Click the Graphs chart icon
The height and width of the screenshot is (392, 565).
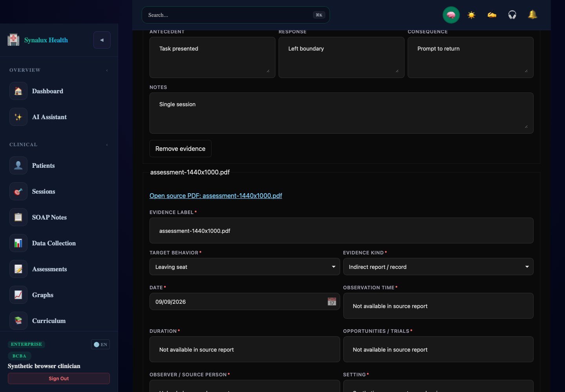pos(18,295)
